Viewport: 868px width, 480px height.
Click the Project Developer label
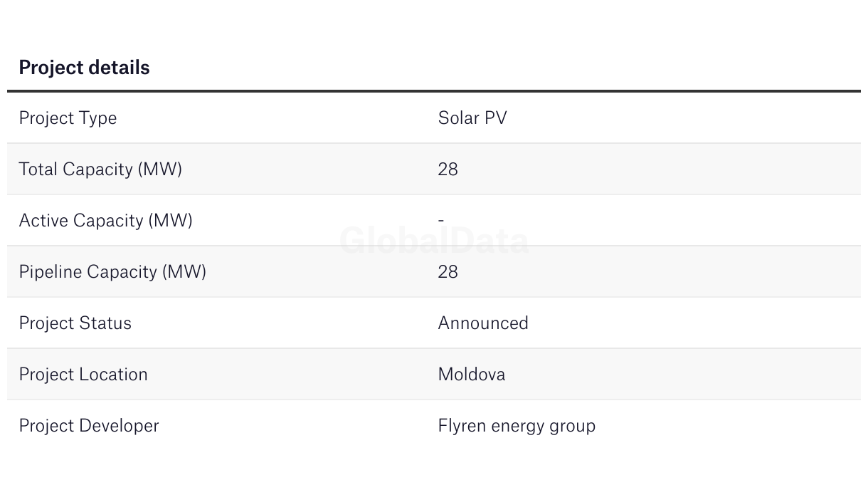tap(89, 426)
